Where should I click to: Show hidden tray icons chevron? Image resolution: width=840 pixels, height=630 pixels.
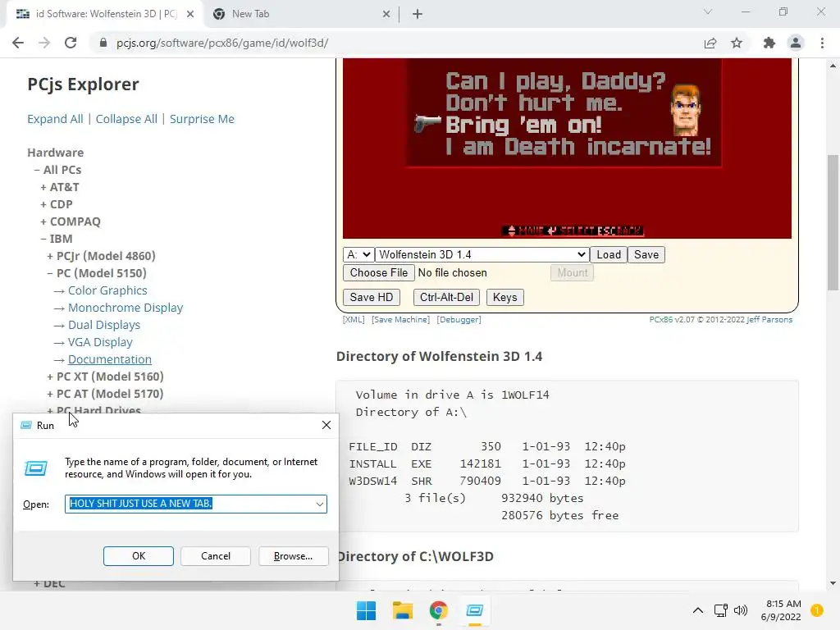click(x=697, y=610)
